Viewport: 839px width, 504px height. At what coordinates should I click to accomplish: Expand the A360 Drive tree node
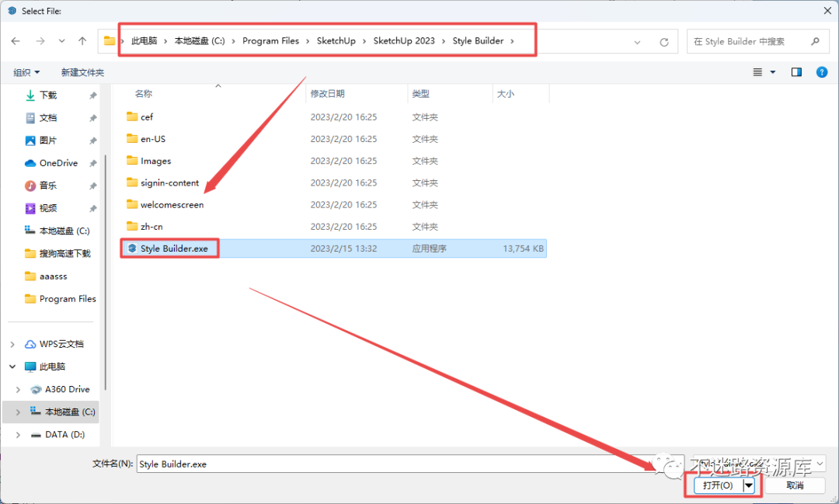click(18, 390)
